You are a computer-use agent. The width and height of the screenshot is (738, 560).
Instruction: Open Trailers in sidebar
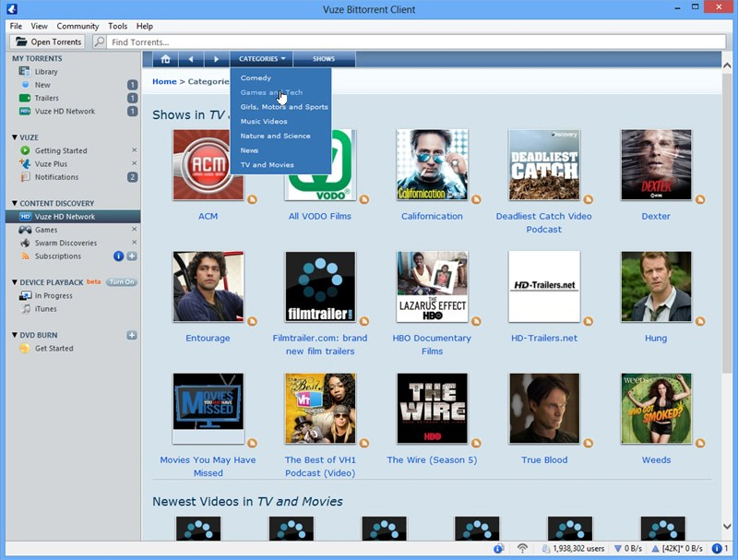click(x=47, y=98)
